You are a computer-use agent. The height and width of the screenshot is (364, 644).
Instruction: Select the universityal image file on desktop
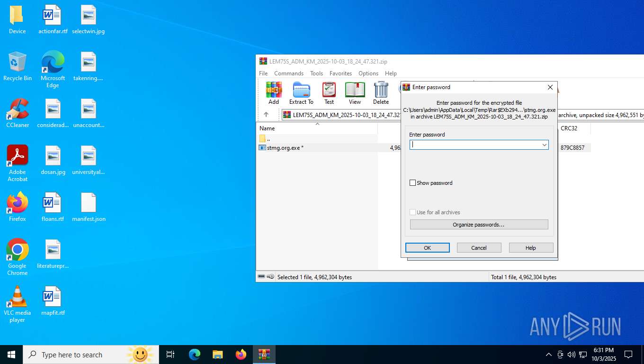point(88,161)
